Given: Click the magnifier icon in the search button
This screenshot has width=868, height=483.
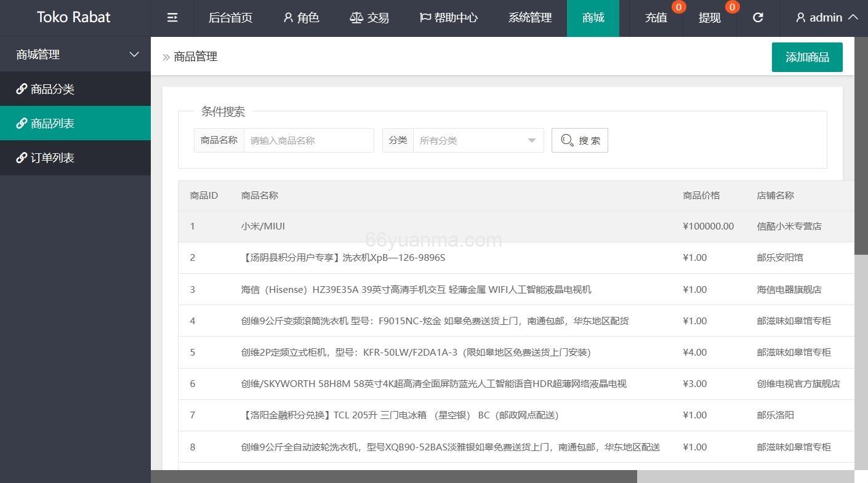Looking at the screenshot, I should coord(567,140).
